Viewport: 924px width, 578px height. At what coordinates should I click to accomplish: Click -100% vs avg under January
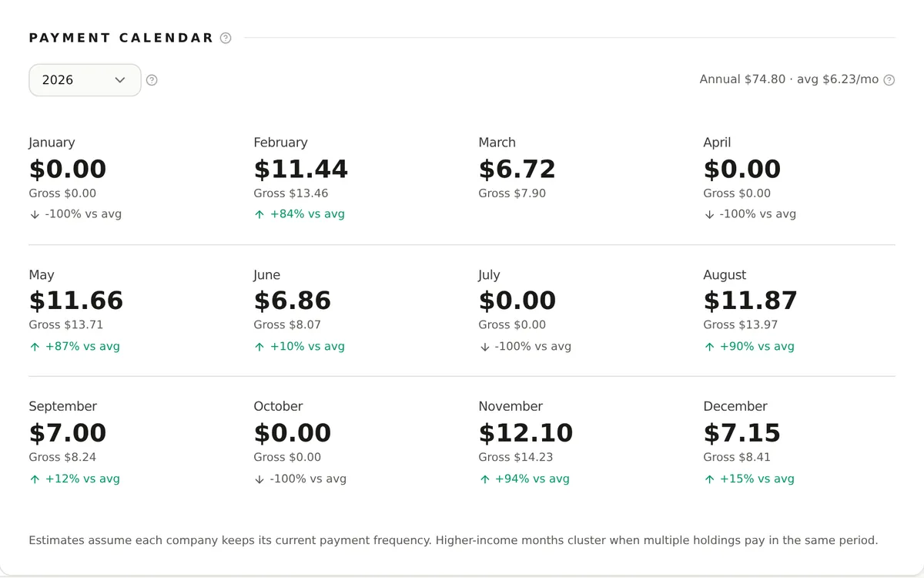[x=75, y=214]
